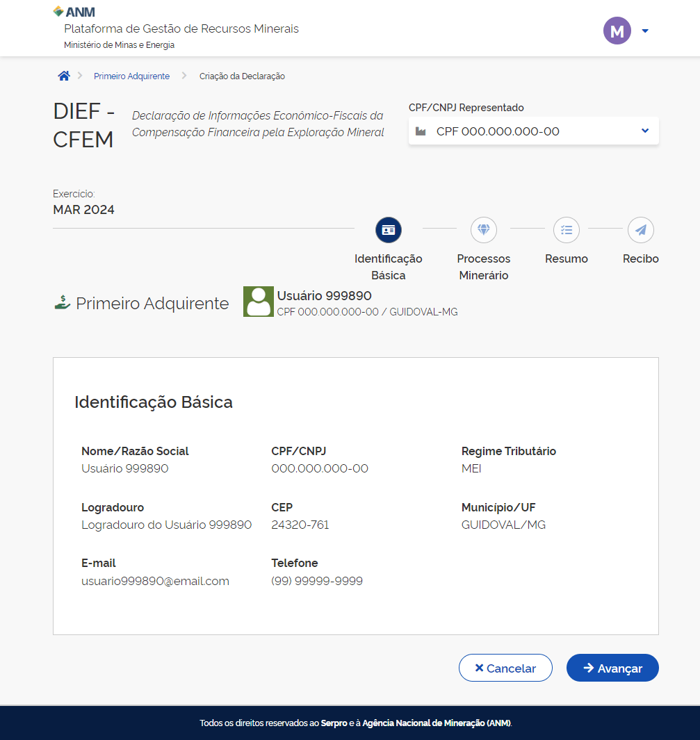Click the ANM logo
700x740 pixels.
click(74, 12)
